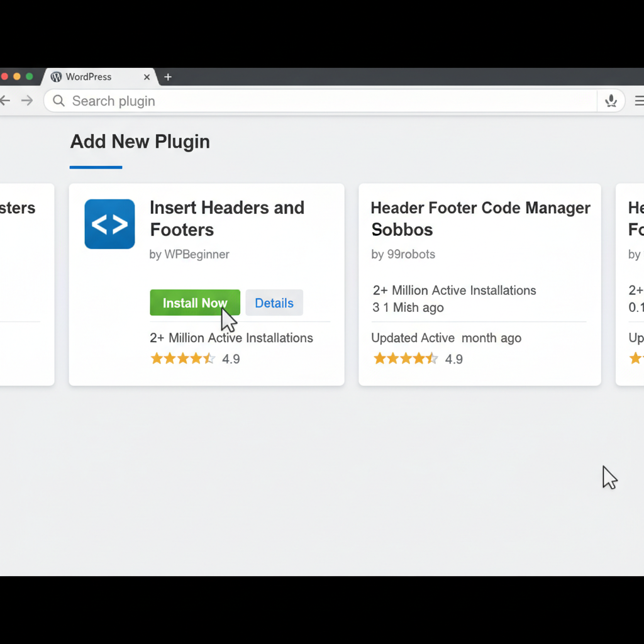Click the WordPress favicon on the tab
This screenshot has width=644, height=644.
(56, 77)
